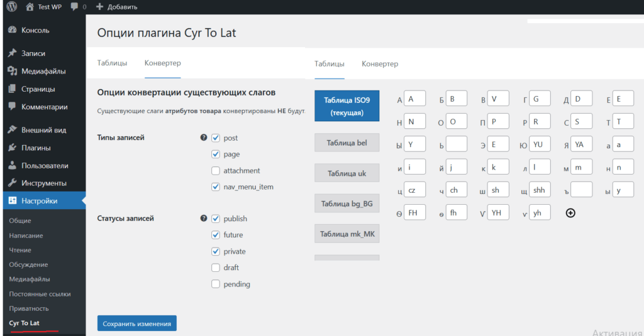
Task: Click the plus icon to add new letter
Action: pos(570,213)
